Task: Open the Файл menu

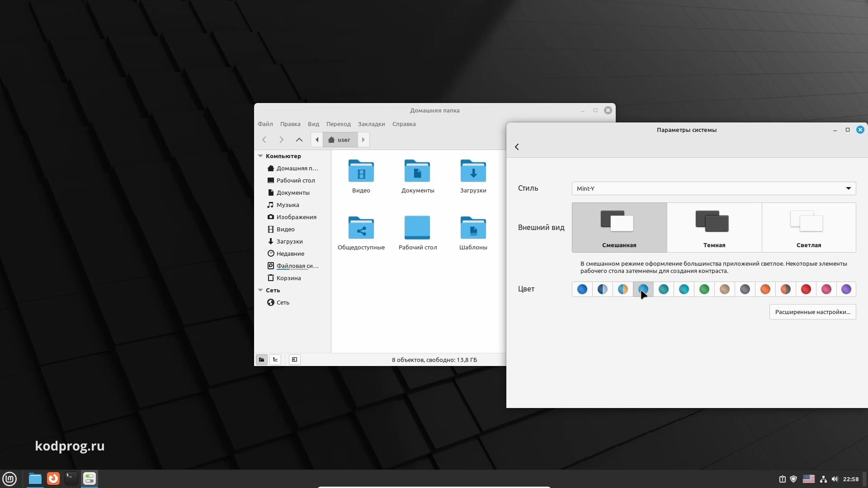Action: pos(265,124)
